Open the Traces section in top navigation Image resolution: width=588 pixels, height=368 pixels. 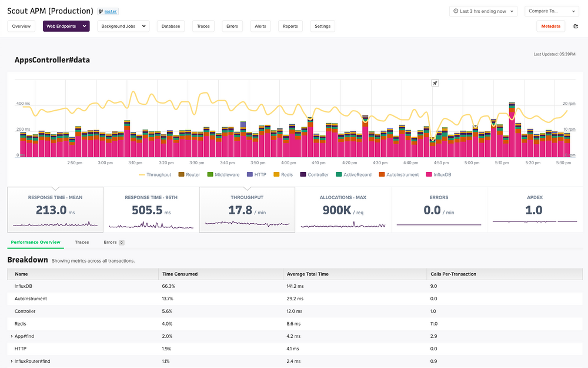tap(203, 26)
